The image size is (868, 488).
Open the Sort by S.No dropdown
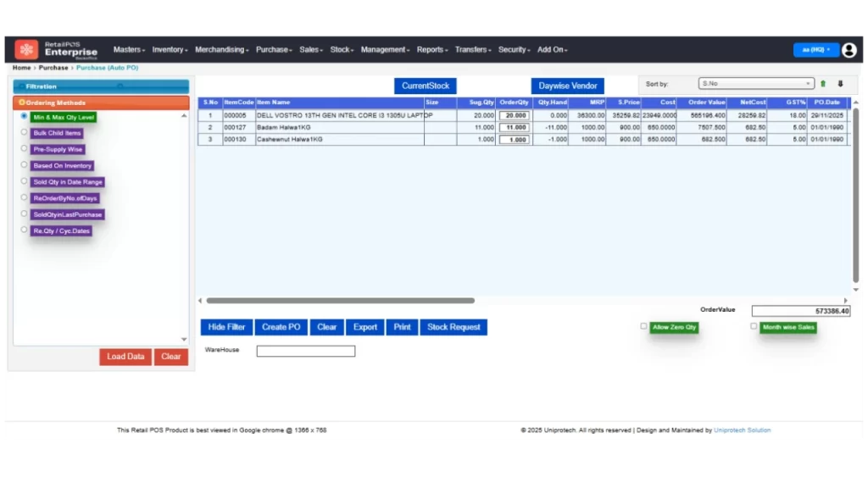pyautogui.click(x=755, y=84)
